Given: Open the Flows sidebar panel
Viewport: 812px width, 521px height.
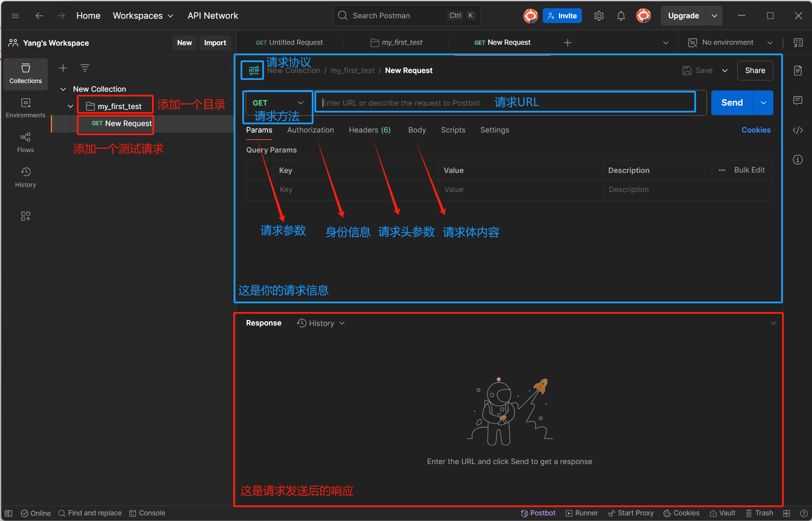Looking at the screenshot, I should [x=26, y=143].
